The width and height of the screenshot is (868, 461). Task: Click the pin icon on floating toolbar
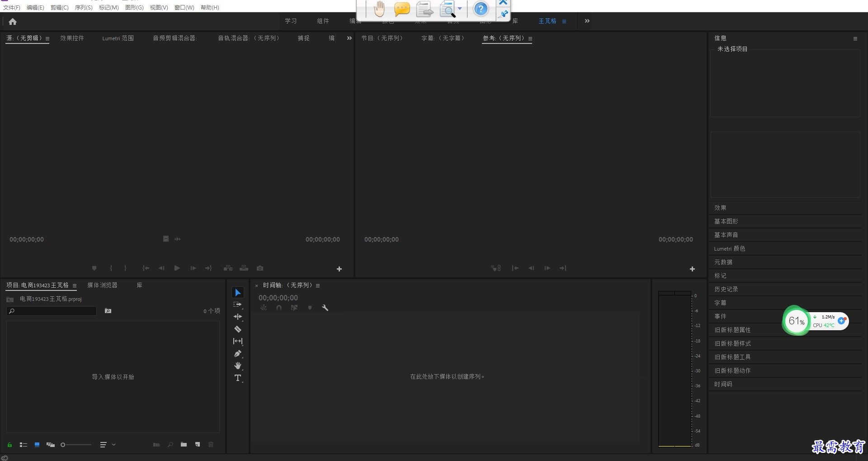[503, 14]
